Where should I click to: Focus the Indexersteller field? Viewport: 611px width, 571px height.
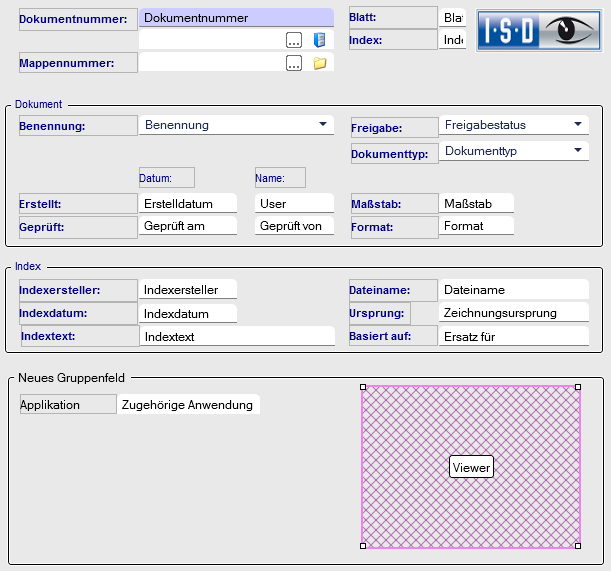tap(187, 289)
